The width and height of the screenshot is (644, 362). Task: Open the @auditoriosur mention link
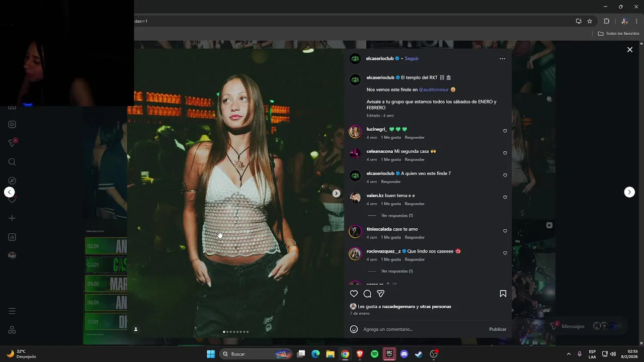pyautogui.click(x=434, y=89)
